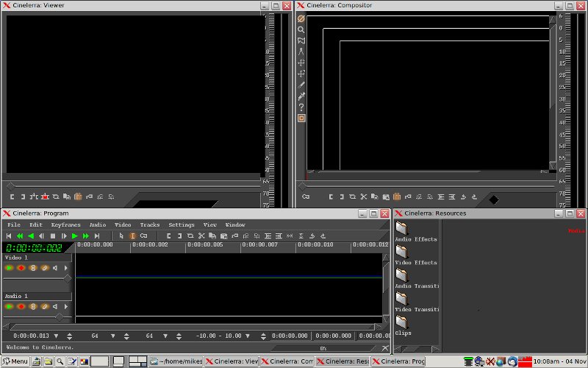Image resolution: width=588 pixels, height=368 pixels.
Task: Open tool info question mark in Compositor
Action: click(x=301, y=107)
